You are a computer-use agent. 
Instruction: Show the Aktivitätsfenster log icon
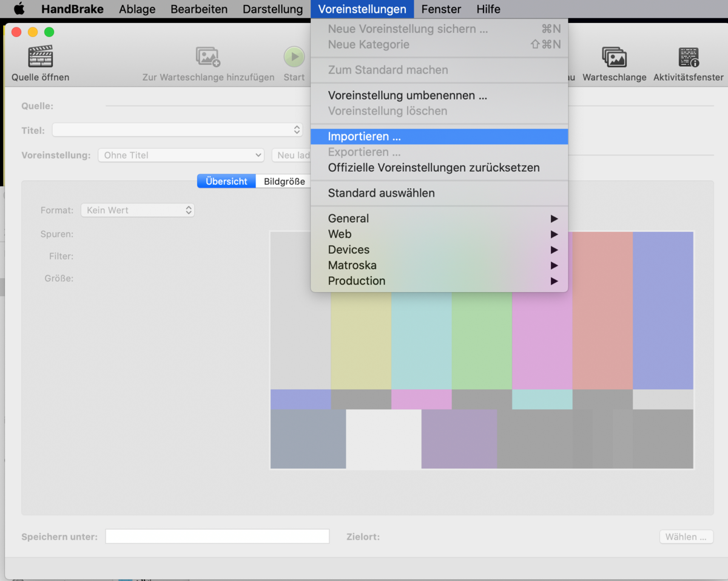pyautogui.click(x=689, y=57)
